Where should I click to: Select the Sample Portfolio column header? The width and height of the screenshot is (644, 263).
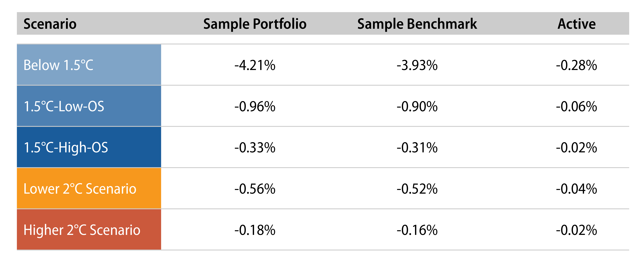[x=255, y=24]
